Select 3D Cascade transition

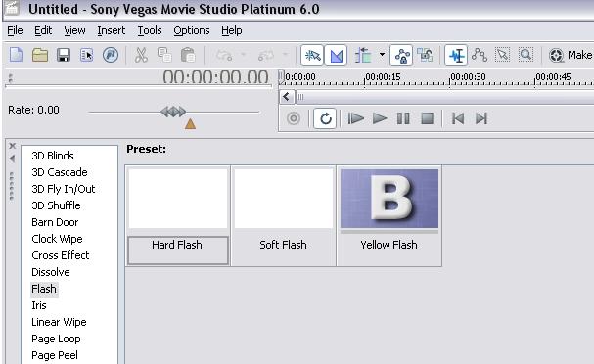(x=60, y=172)
